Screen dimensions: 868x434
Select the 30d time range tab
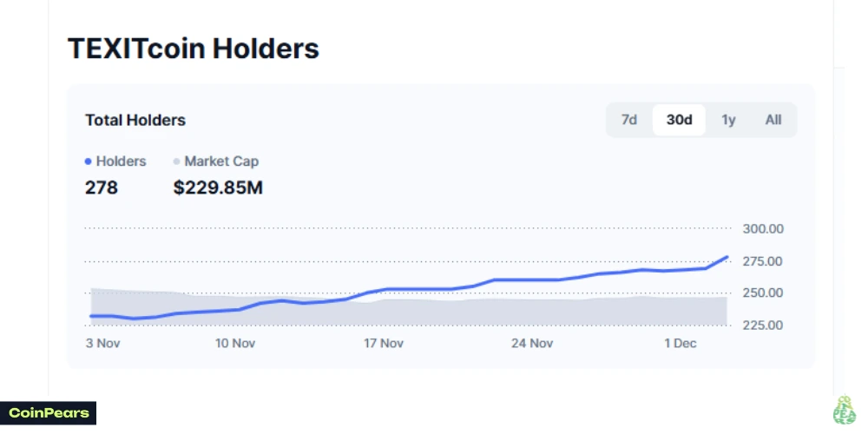679,120
